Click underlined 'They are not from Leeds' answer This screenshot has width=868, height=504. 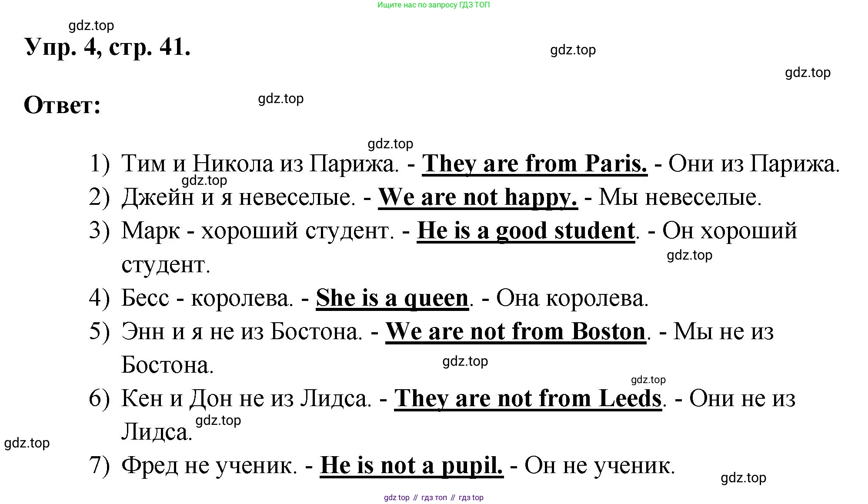click(527, 398)
